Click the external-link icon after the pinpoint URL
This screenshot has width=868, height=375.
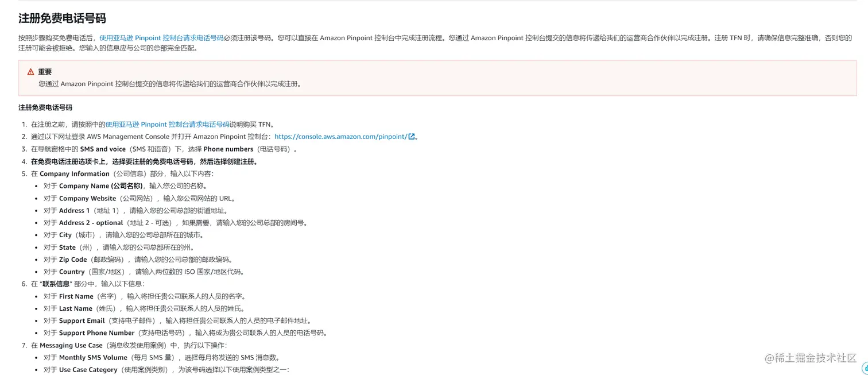click(411, 137)
